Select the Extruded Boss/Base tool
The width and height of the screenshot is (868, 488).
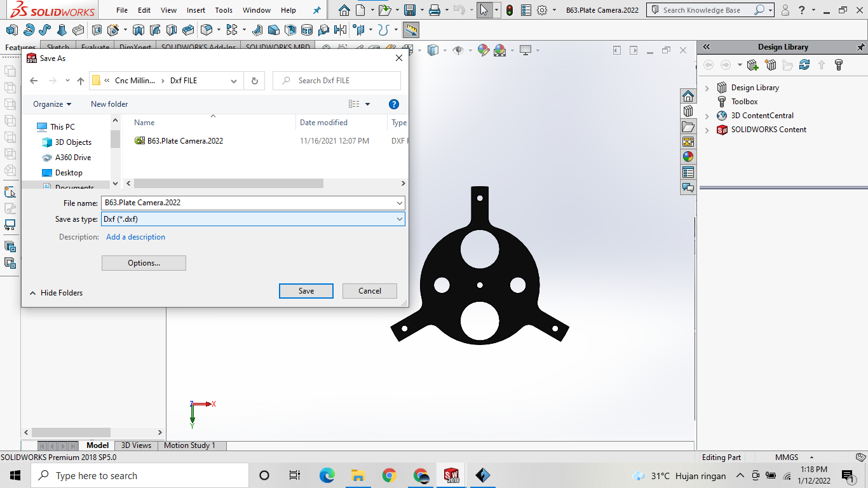click(11, 29)
